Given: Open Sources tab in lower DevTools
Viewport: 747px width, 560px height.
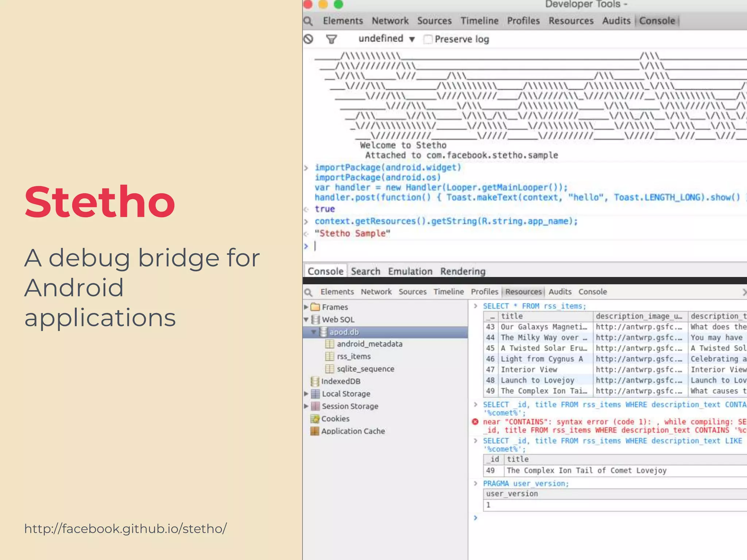Looking at the screenshot, I should click(413, 292).
